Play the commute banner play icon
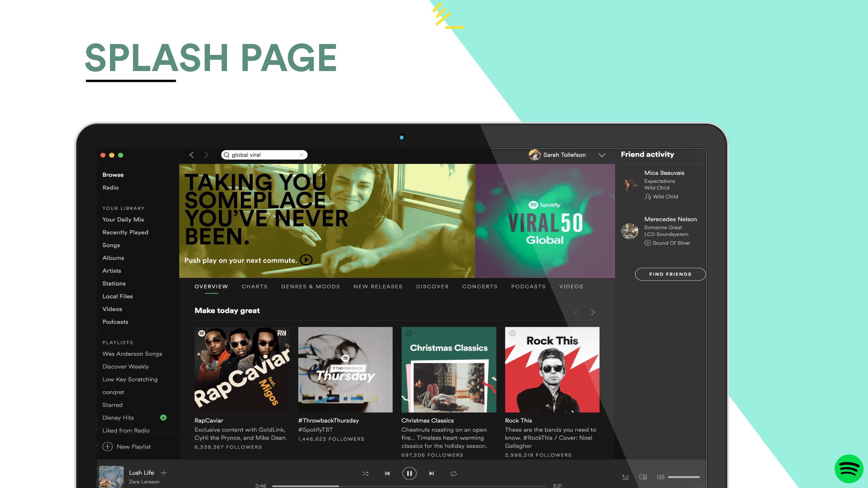Viewport: 868px width, 488px height. [x=306, y=260]
